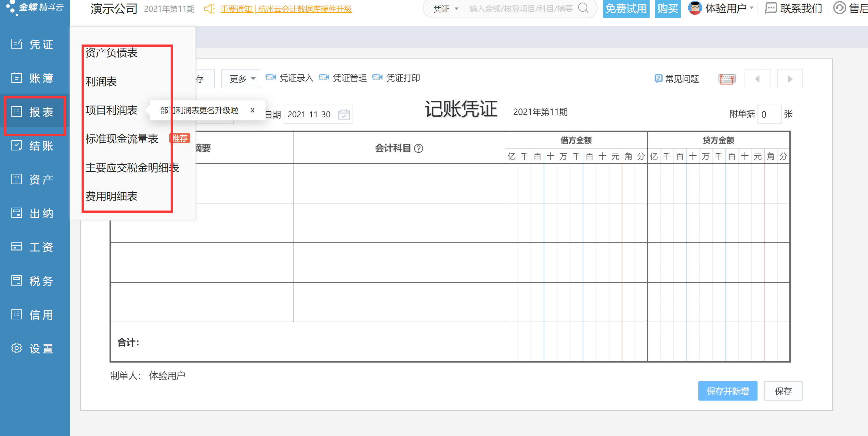Click the search magnifier icon
The height and width of the screenshot is (436, 868).
[x=583, y=8]
